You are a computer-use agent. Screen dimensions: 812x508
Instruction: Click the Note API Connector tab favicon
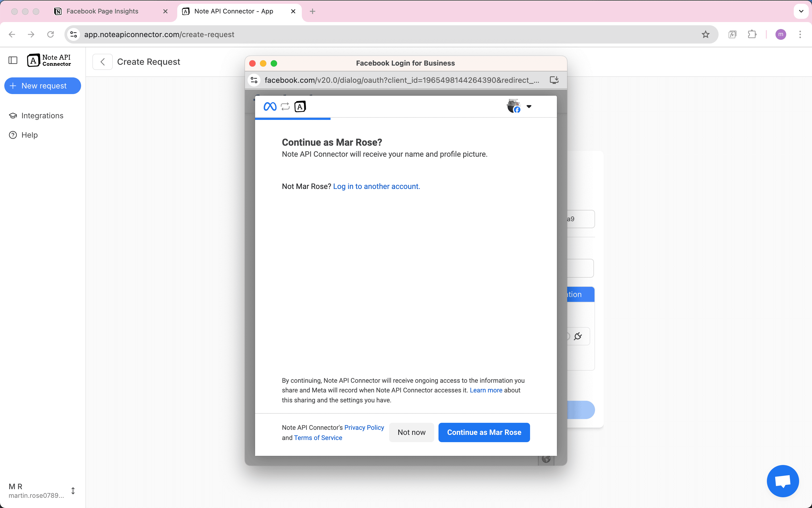(x=186, y=11)
